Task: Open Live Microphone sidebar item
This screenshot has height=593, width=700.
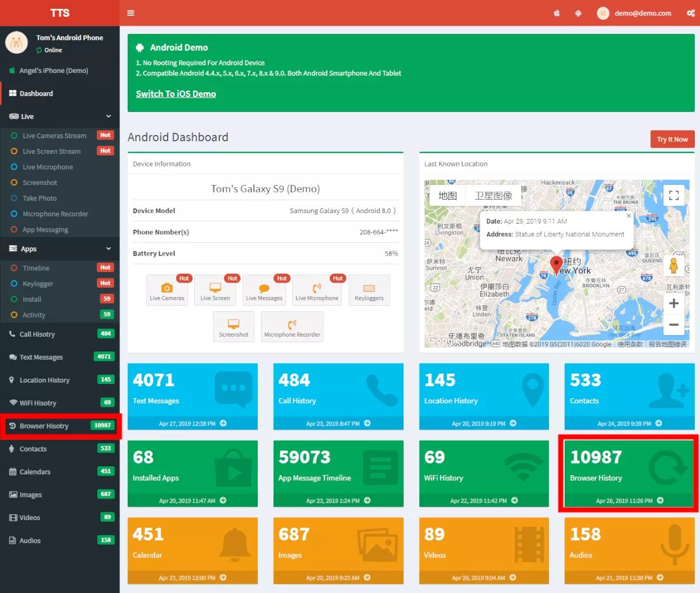Action: pos(60,167)
